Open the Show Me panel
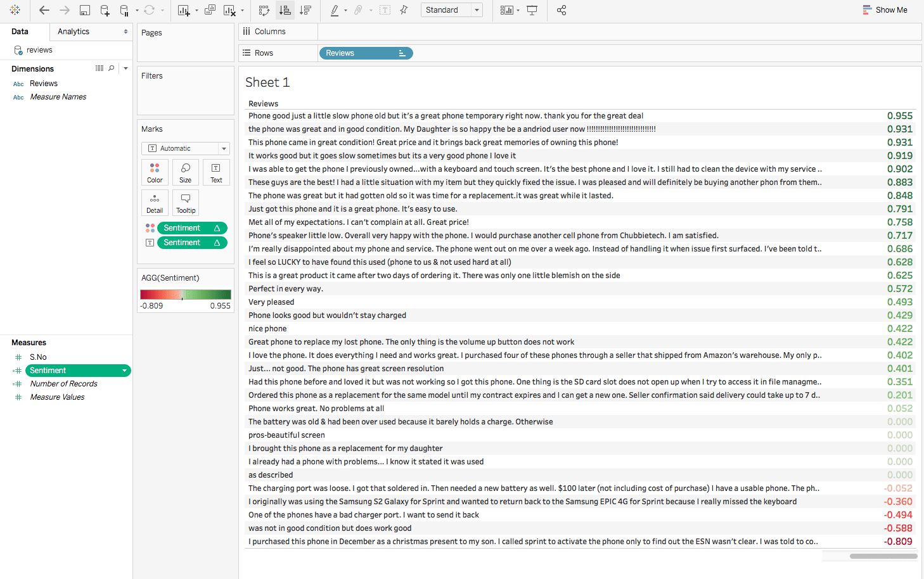 pyautogui.click(x=885, y=10)
